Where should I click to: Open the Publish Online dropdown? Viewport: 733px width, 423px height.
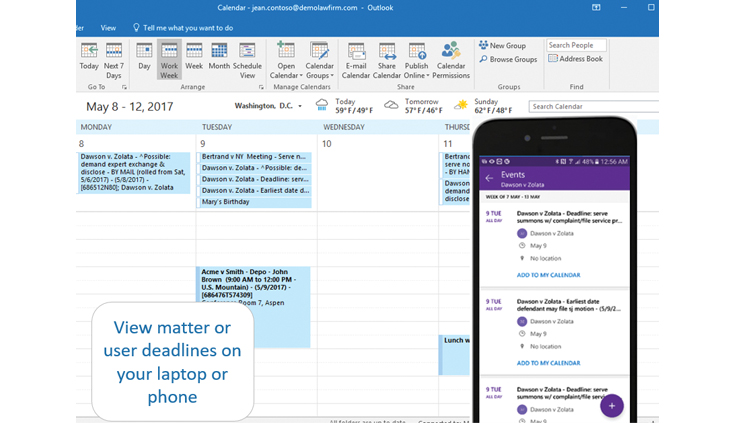(x=417, y=61)
